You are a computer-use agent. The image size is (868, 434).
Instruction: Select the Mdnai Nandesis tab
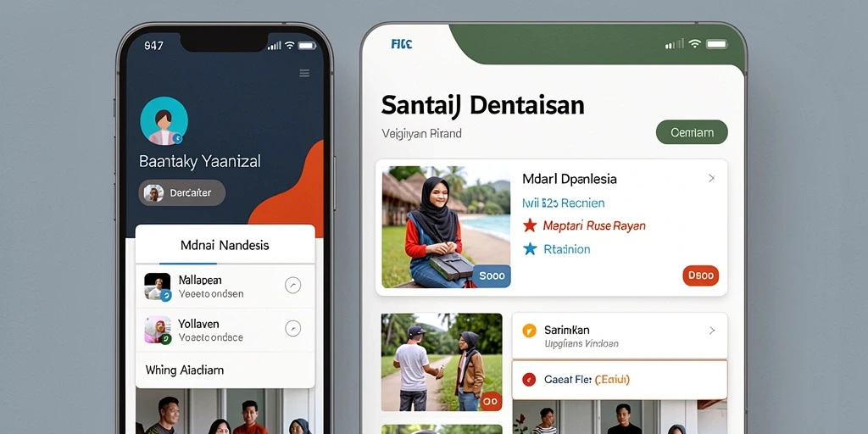pyautogui.click(x=225, y=245)
